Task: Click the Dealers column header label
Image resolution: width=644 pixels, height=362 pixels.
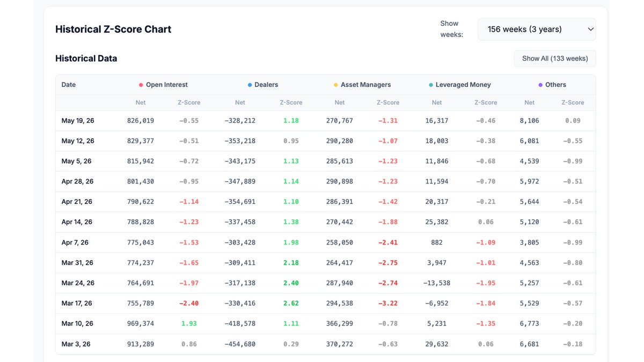Action: tap(266, 85)
